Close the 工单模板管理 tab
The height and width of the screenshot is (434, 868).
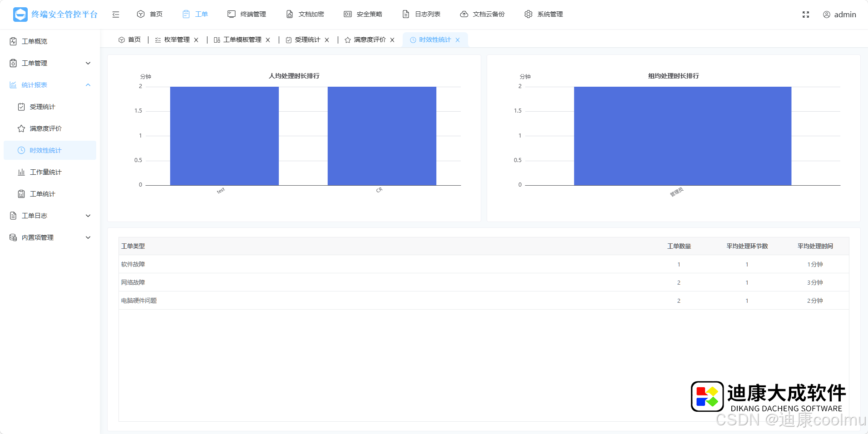point(268,40)
